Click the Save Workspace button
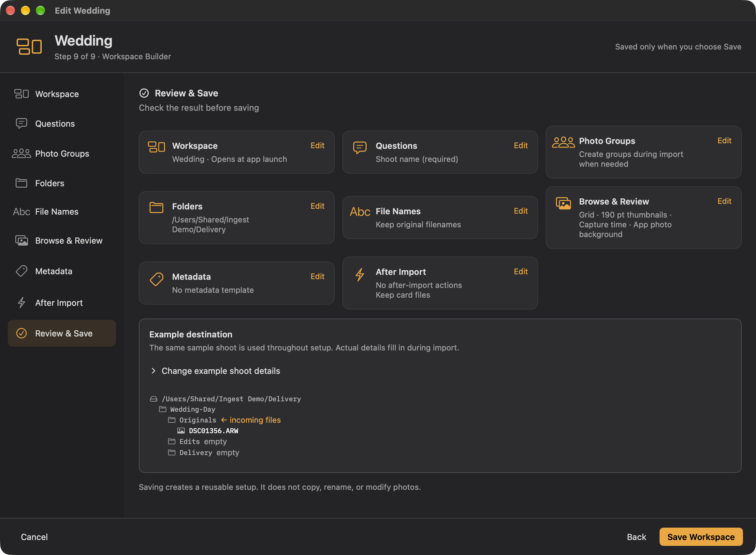Screen dimensions: 756x555 click(x=701, y=537)
